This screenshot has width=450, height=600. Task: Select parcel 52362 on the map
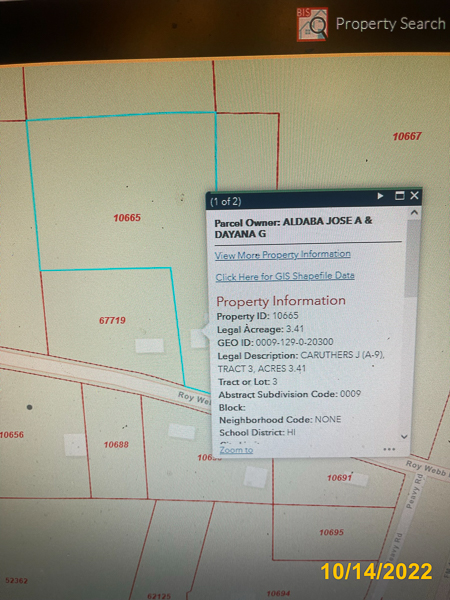pyautogui.click(x=16, y=580)
